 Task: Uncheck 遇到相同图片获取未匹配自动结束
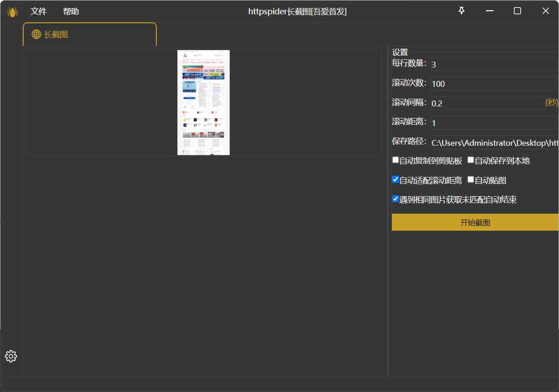[395, 198]
